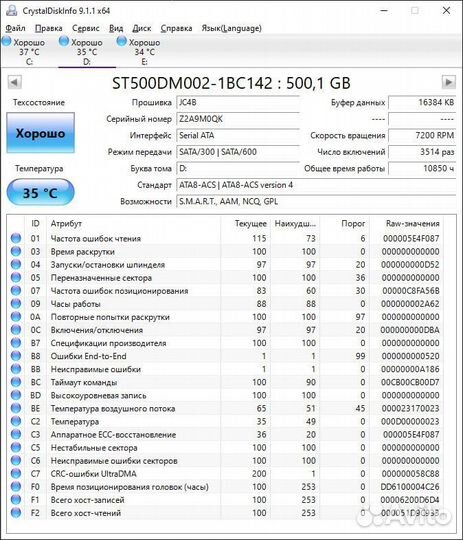Click the serial number field Z2A9M0QK
Screen dimensions: 463x540
click(238, 119)
